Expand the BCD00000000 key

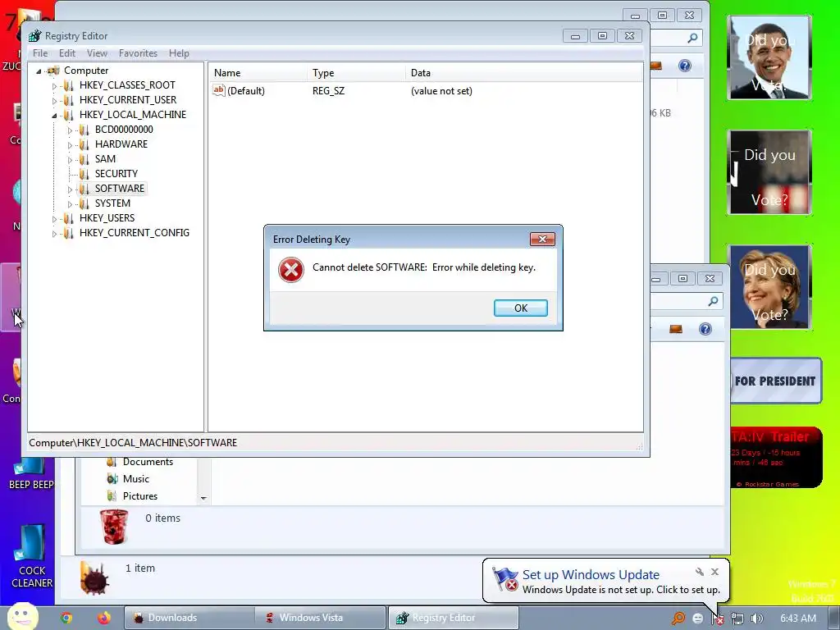point(70,130)
